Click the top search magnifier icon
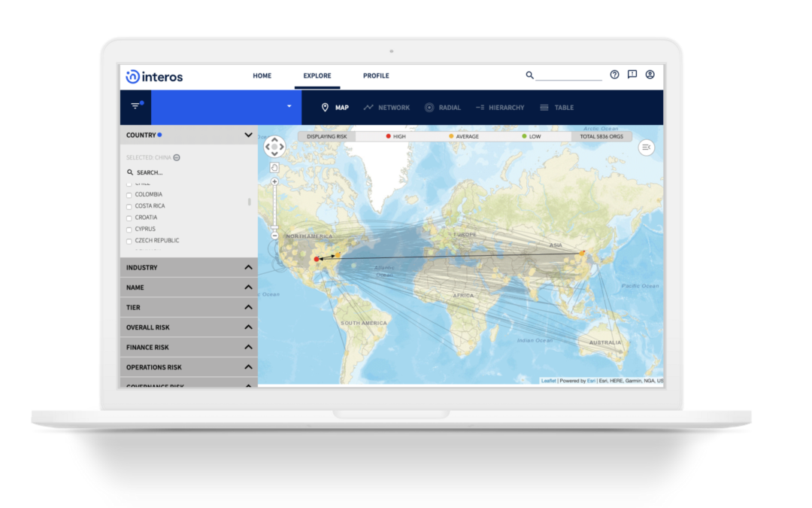The image size is (812, 508). (529, 75)
